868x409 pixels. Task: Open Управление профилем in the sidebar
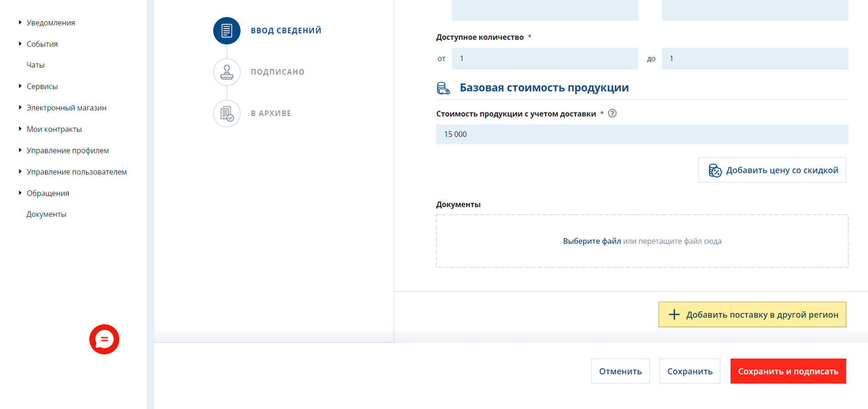point(68,151)
